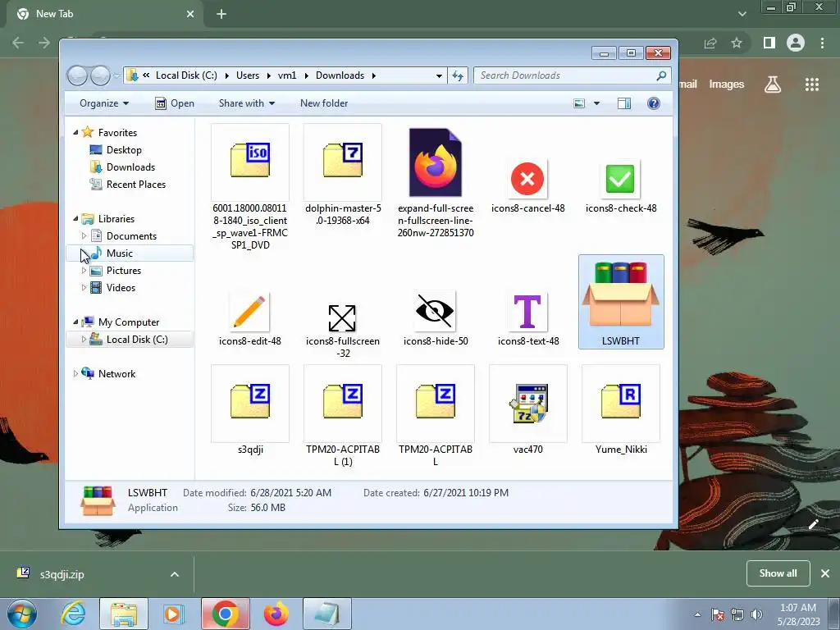Open Recent Places in Favorites
The image size is (840, 630).
pos(128,185)
